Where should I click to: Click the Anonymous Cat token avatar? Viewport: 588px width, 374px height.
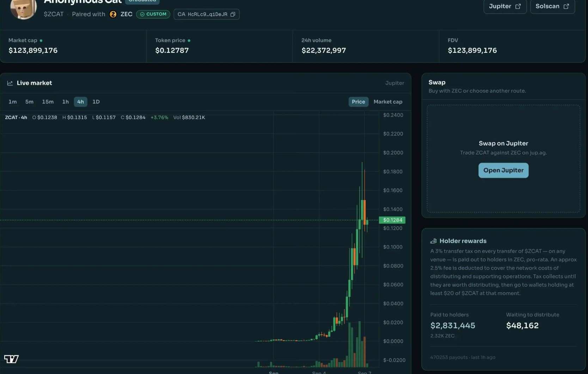[x=24, y=8]
